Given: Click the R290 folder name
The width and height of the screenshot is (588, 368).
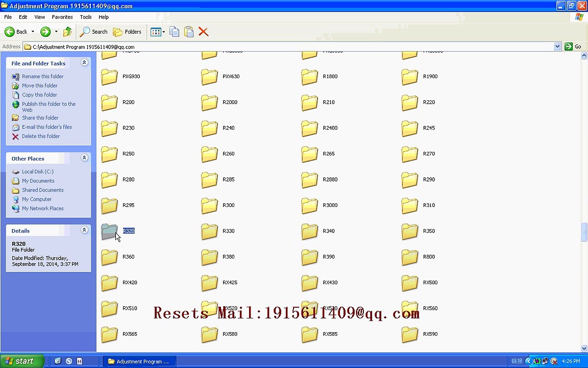Looking at the screenshot, I should coord(429,179).
